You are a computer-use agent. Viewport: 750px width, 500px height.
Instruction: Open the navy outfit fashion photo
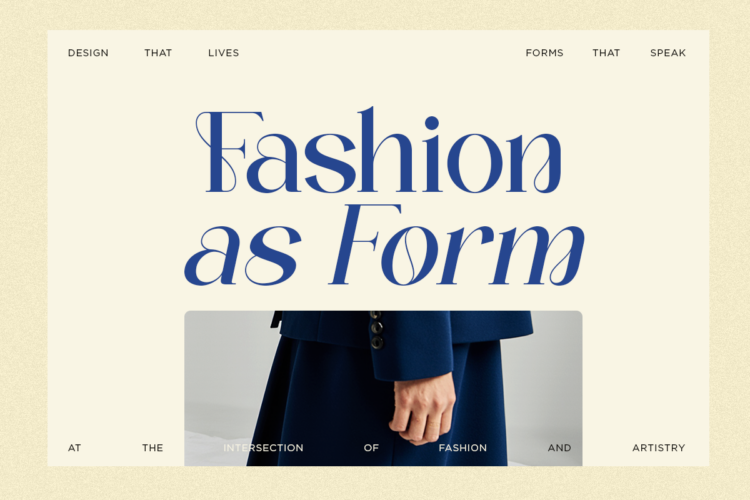383,388
